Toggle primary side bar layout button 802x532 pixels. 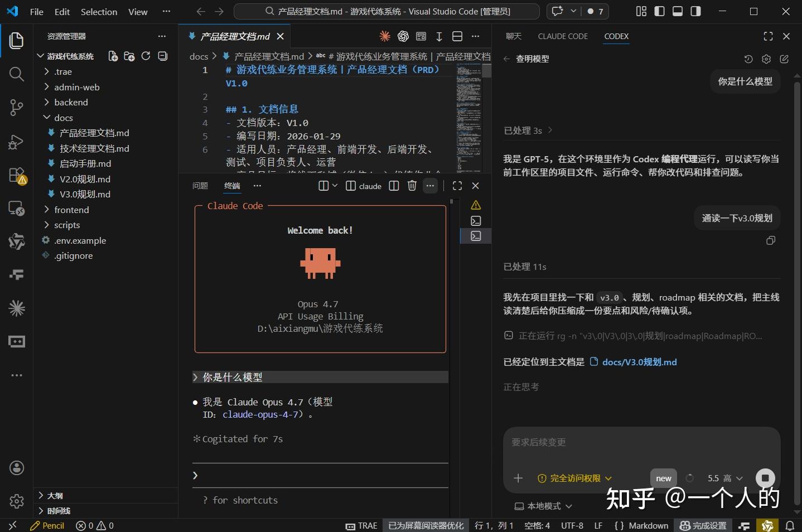(x=660, y=11)
